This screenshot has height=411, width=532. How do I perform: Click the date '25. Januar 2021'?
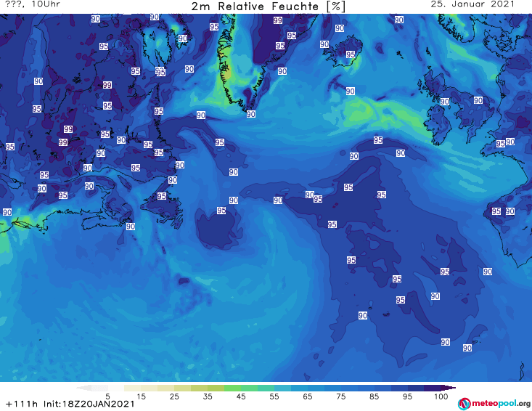click(x=472, y=4)
